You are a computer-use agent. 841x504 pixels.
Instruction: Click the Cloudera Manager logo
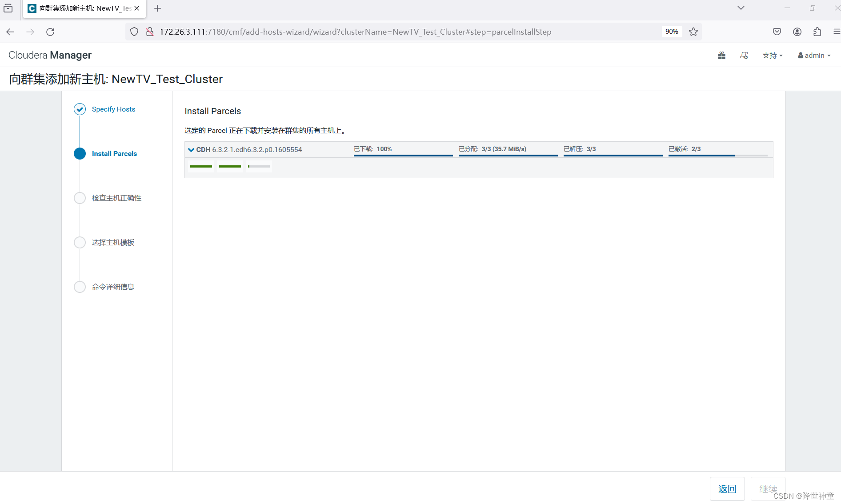(50, 55)
